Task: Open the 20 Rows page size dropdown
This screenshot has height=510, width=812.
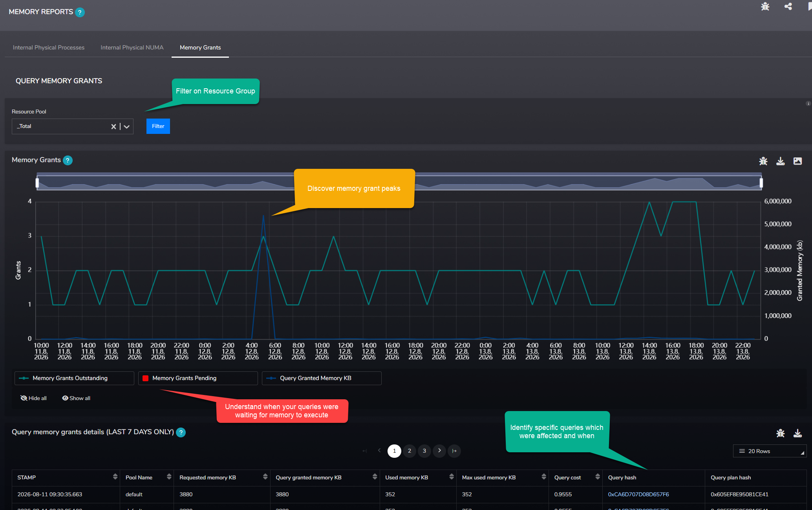Action: pyautogui.click(x=770, y=451)
